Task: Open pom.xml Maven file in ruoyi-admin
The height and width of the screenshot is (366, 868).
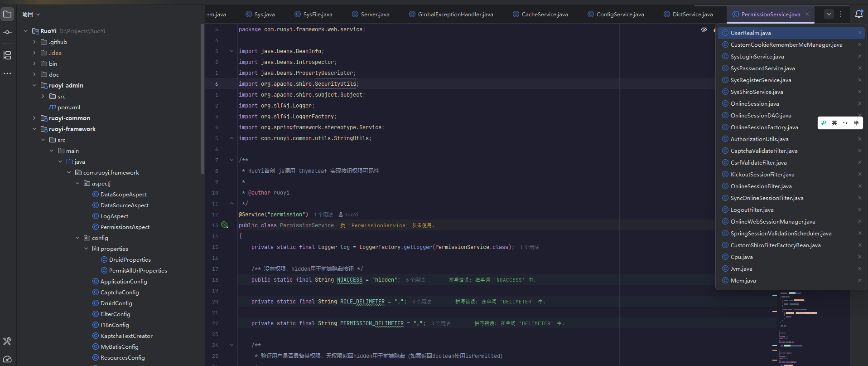Action: coord(65,107)
